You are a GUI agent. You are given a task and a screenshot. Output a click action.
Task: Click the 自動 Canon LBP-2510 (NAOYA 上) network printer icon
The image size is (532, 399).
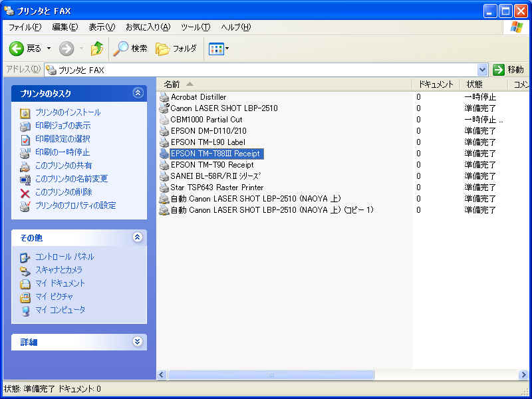coord(164,199)
